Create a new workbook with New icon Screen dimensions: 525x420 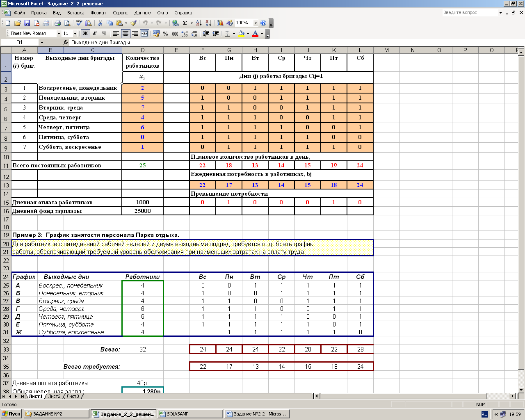(8, 23)
